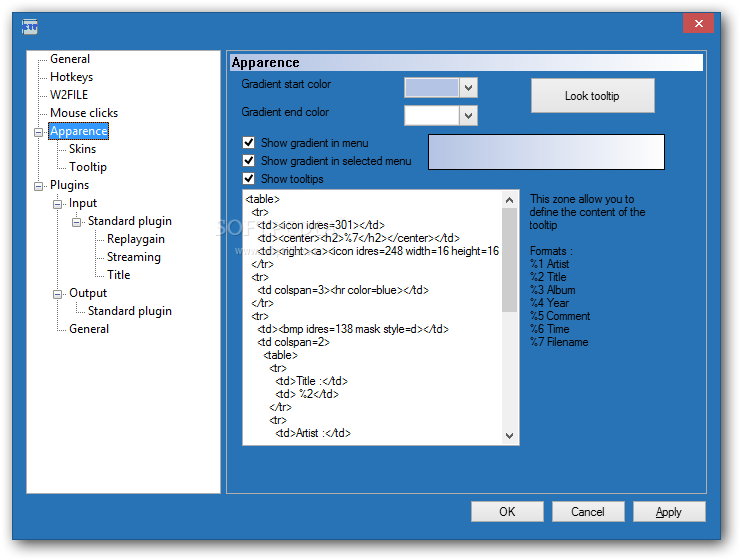
Task: Open gradient end color dropdown arrow
Action: (x=468, y=116)
